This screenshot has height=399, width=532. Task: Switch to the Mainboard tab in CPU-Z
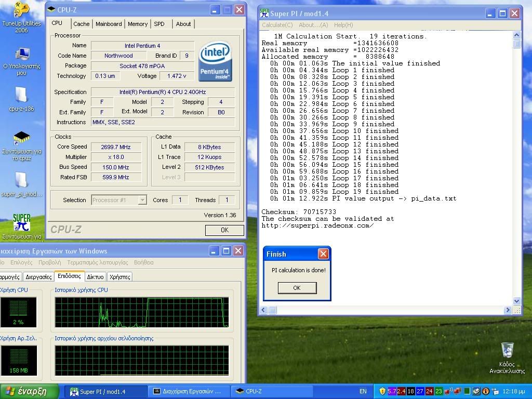pos(109,24)
